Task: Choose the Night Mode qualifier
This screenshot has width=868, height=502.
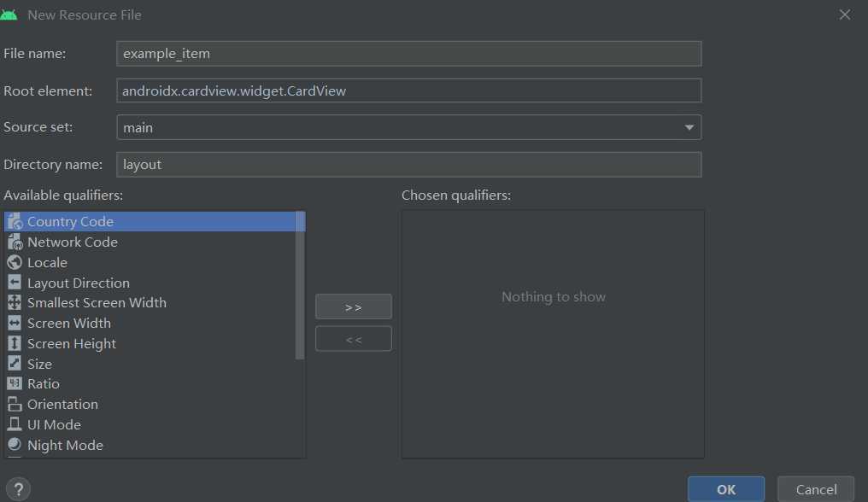Action: tap(150, 445)
